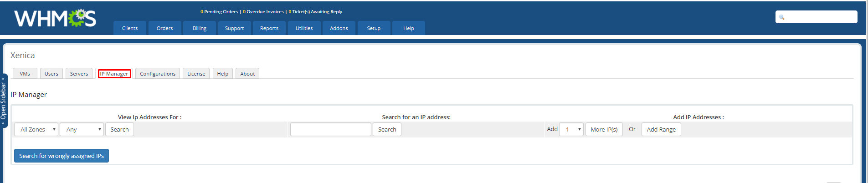Open the Billing menu

pyautogui.click(x=200, y=28)
